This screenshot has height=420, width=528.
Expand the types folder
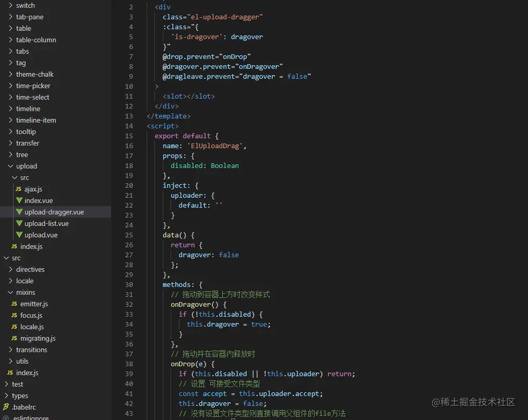[6, 395]
